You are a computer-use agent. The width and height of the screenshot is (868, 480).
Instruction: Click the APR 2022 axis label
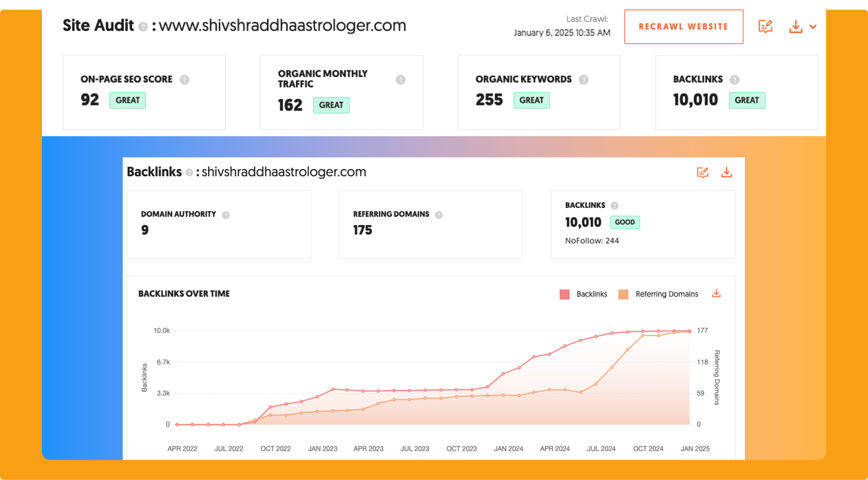point(182,449)
